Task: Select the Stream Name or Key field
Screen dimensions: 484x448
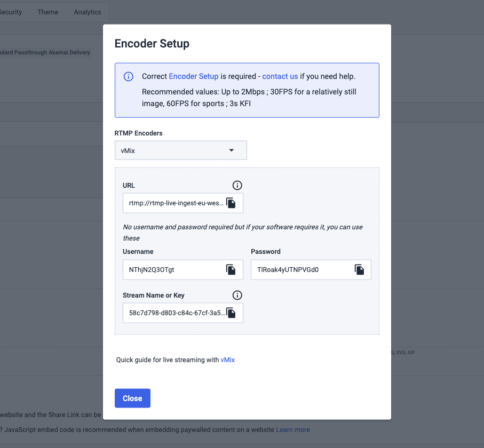Action: point(183,313)
